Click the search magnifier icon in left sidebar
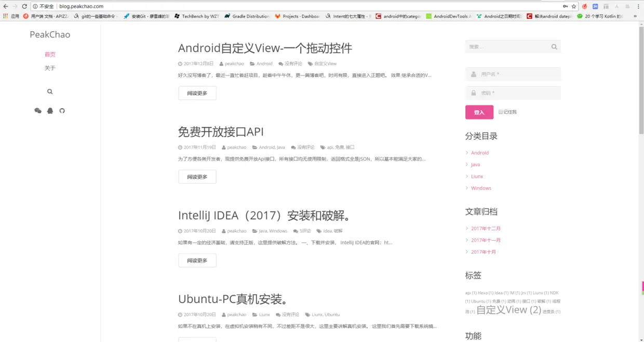This screenshot has height=342, width=644. click(x=50, y=91)
